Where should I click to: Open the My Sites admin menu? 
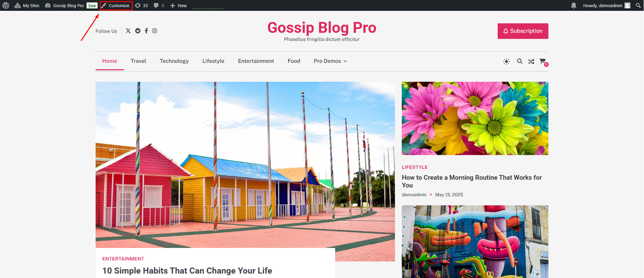pos(27,6)
